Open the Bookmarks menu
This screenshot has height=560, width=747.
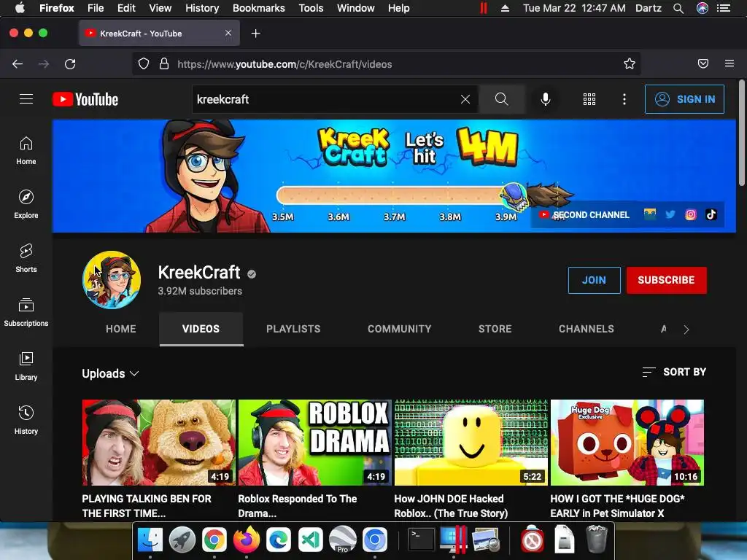259,8
